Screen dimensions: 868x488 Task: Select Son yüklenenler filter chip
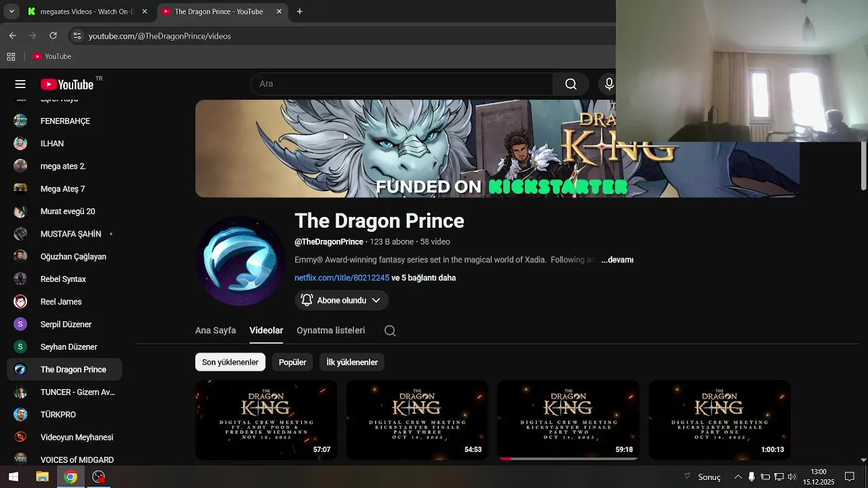[230, 362]
